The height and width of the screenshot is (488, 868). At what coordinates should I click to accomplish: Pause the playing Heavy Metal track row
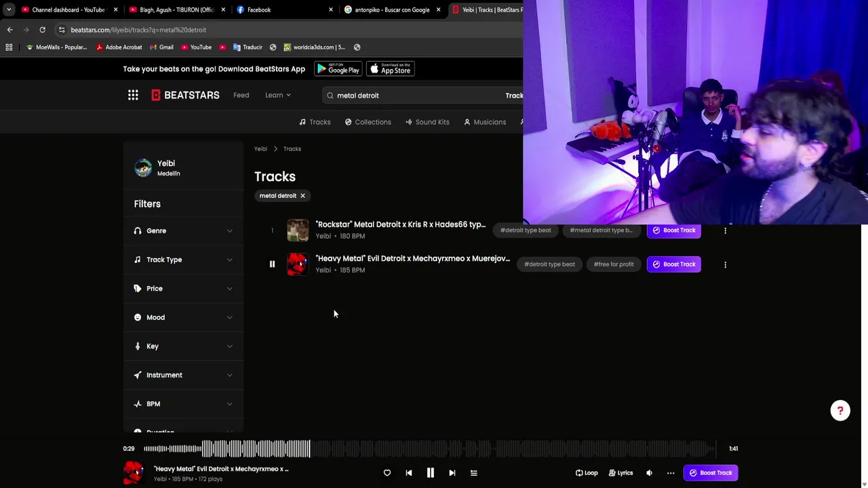click(272, 264)
